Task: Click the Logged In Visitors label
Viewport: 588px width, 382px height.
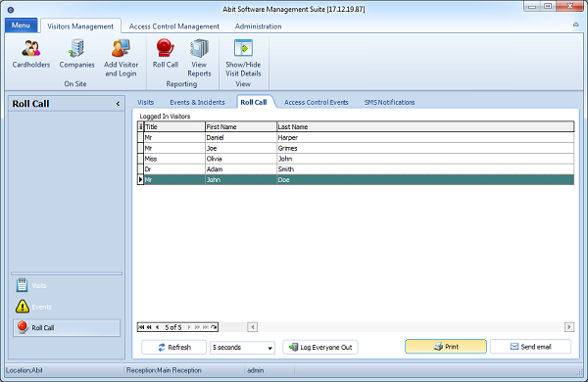Action: pos(165,117)
